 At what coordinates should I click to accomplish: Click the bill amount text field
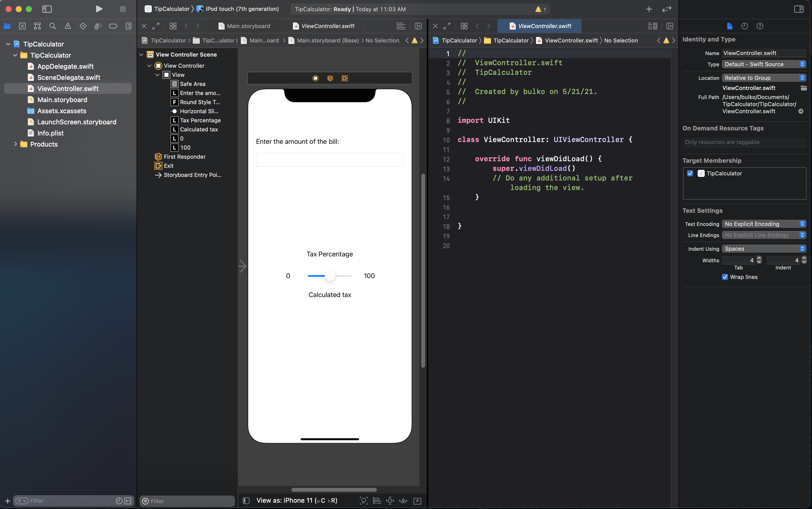click(330, 160)
